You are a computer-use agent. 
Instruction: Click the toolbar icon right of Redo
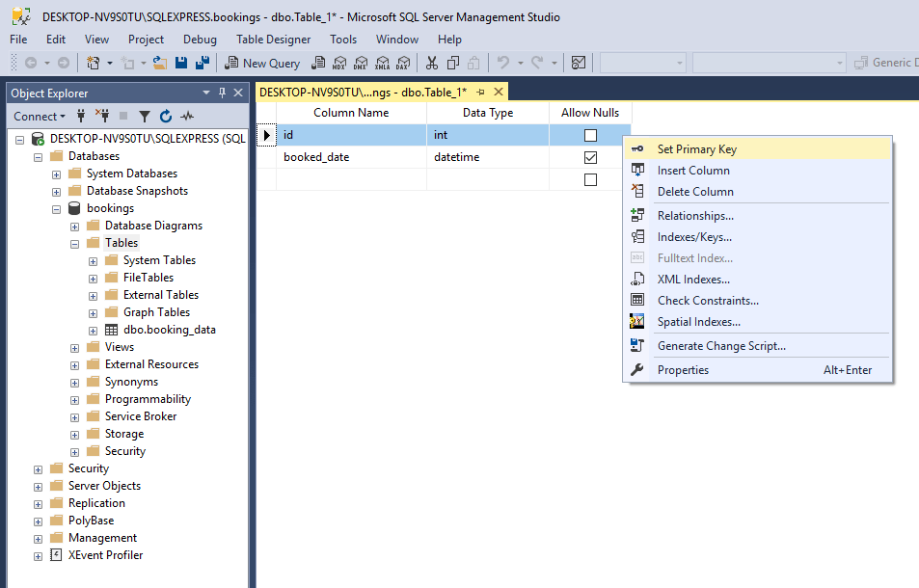click(x=579, y=63)
